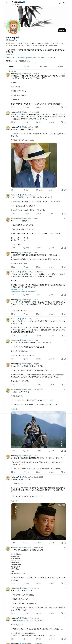The image size is (72, 644).
Task: Click the Translate bio link
Action: (10, 54)
